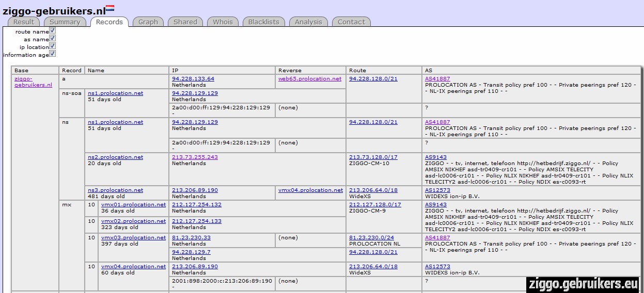Open IP link 94.228.133.64
The height and width of the screenshot is (293, 644).
click(x=193, y=78)
